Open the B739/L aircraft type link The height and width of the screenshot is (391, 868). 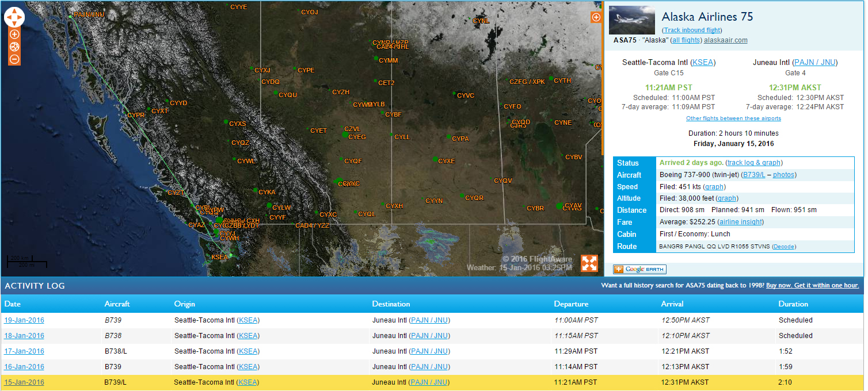click(x=753, y=175)
